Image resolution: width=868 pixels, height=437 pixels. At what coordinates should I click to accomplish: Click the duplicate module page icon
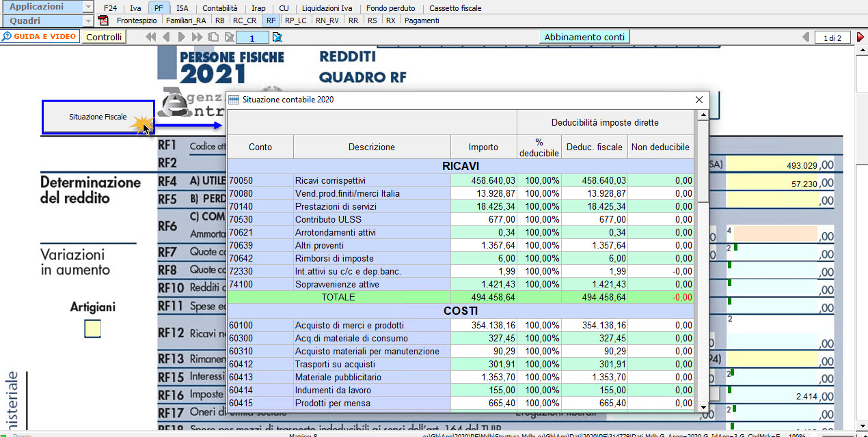(x=213, y=37)
